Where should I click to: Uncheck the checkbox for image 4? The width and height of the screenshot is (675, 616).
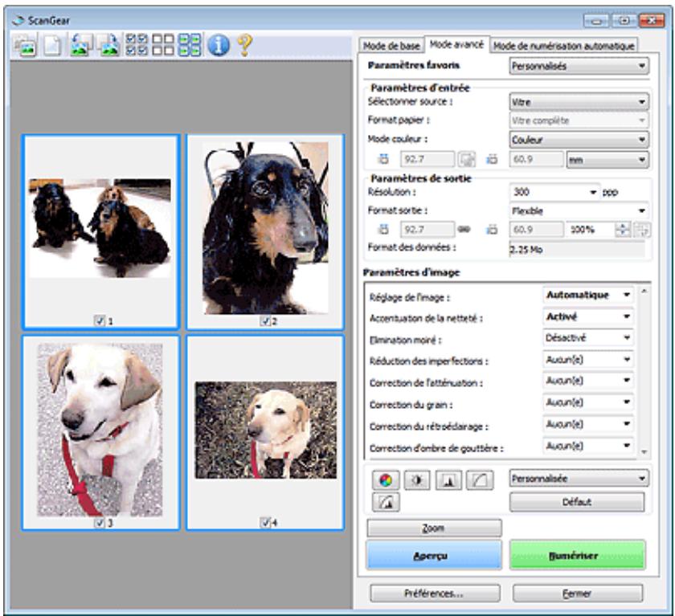pyautogui.click(x=265, y=523)
